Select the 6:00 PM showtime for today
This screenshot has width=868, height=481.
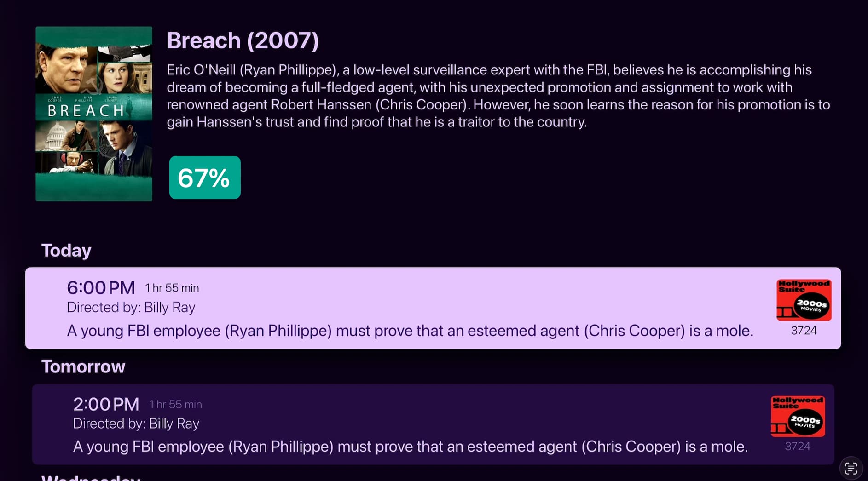coord(101,288)
